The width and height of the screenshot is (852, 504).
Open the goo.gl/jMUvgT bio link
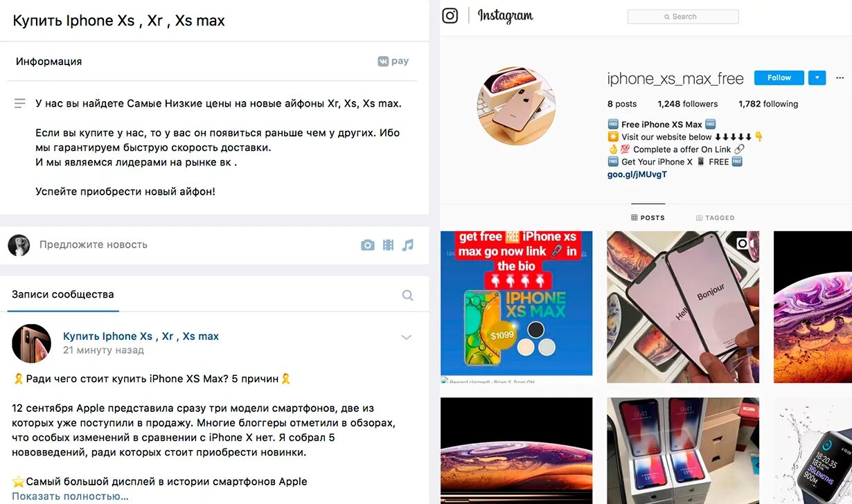(637, 174)
